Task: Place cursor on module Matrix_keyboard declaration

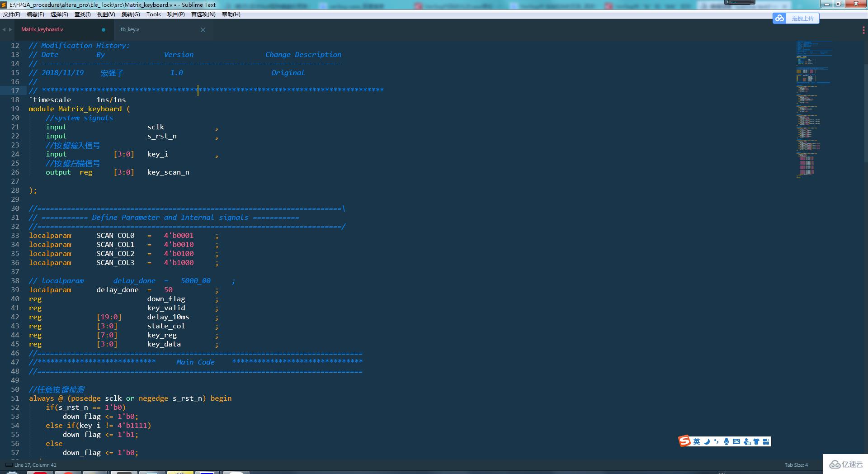Action: click(x=79, y=109)
